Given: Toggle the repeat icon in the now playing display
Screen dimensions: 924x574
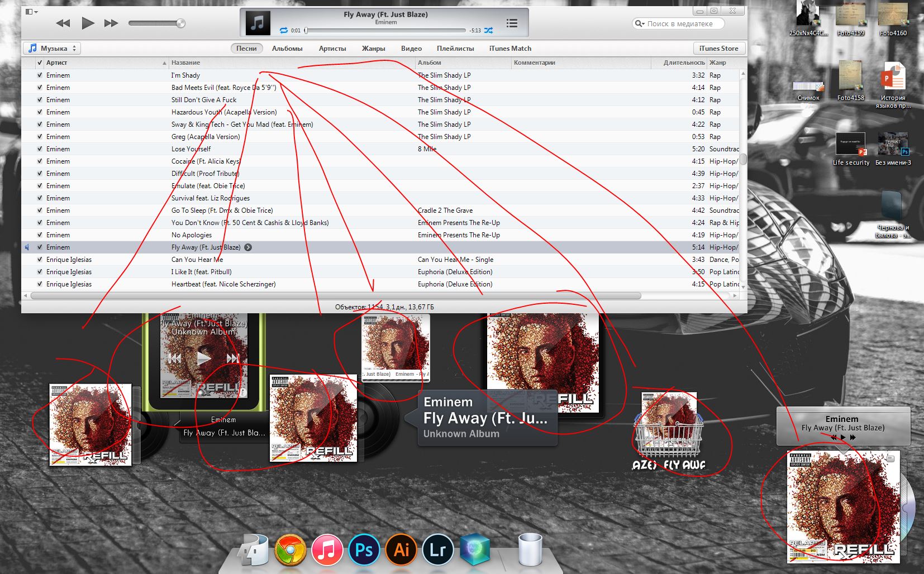Looking at the screenshot, I should point(284,30).
